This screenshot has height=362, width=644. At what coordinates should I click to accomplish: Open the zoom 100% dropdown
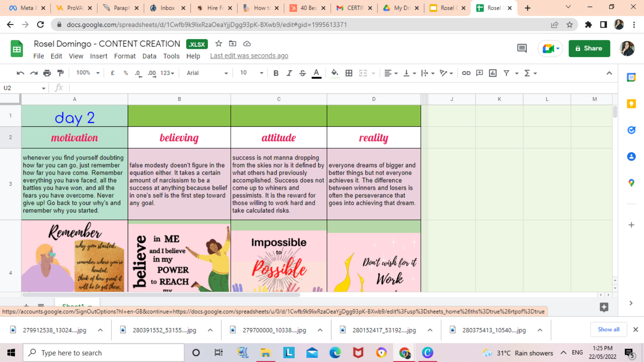(88, 73)
